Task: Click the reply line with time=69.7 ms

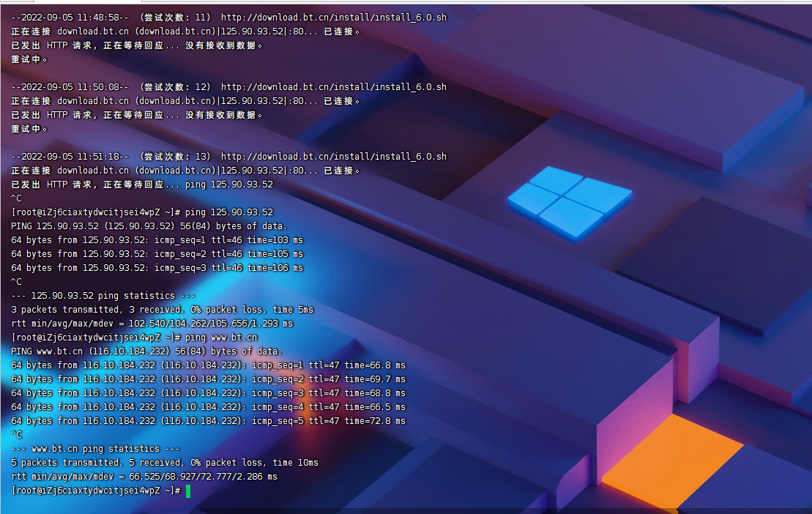Action: pyautogui.click(x=208, y=379)
